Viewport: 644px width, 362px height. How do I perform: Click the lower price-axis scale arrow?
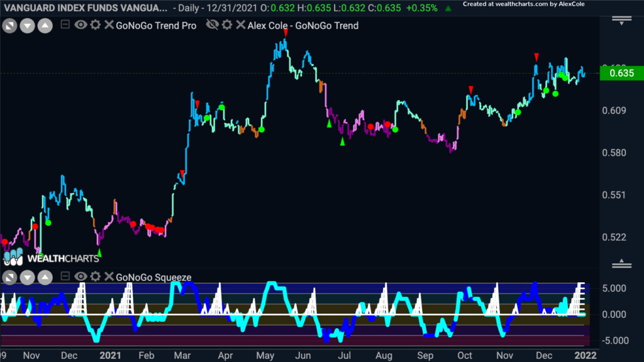(x=622, y=263)
